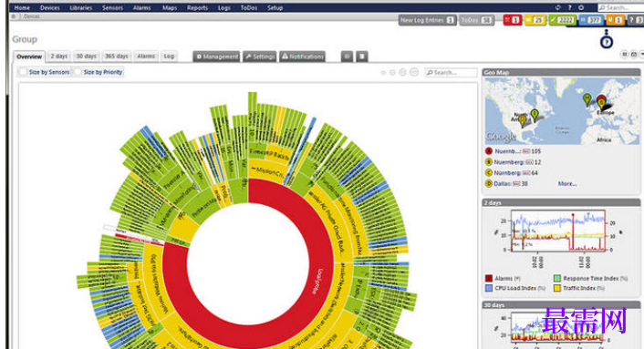Click the refresh icon in top navigation bar

pos(557,7)
